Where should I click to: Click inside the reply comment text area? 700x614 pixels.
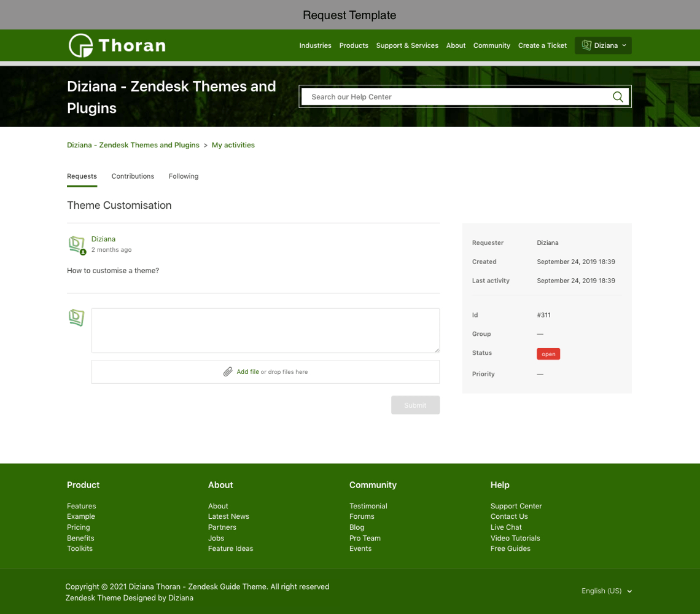pos(265,330)
